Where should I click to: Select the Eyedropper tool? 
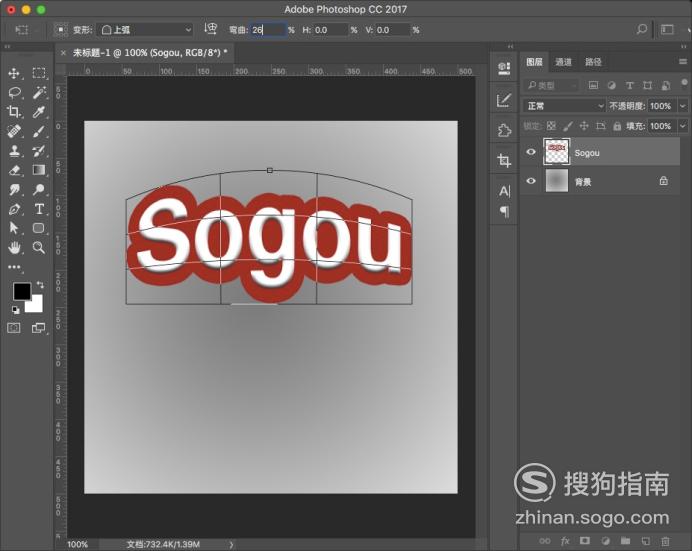39,112
